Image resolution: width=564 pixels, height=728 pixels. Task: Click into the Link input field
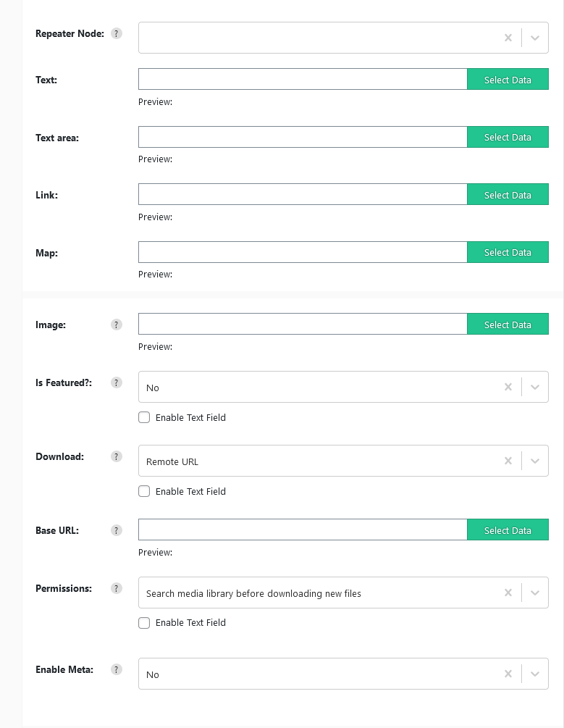pos(303,194)
